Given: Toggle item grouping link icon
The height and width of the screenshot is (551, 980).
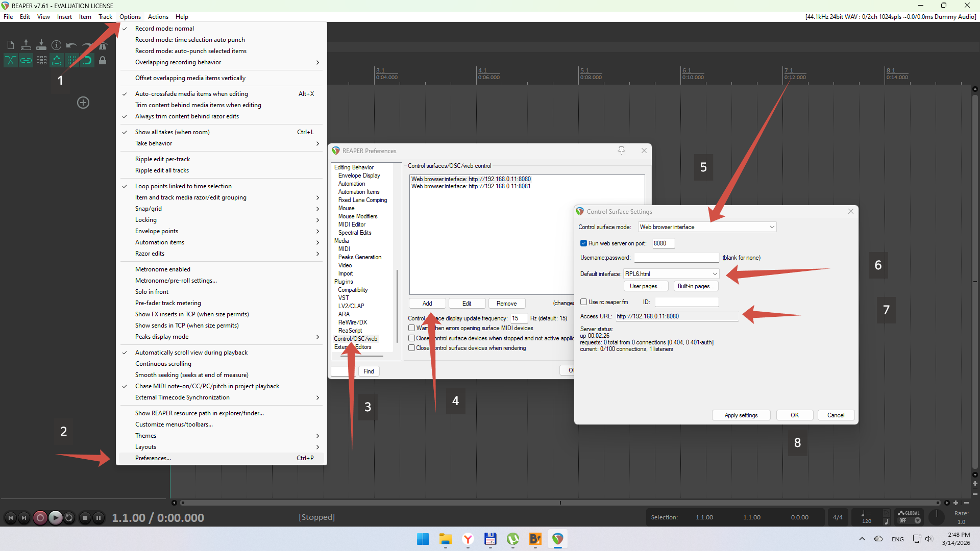Looking at the screenshot, I should coord(26,61).
